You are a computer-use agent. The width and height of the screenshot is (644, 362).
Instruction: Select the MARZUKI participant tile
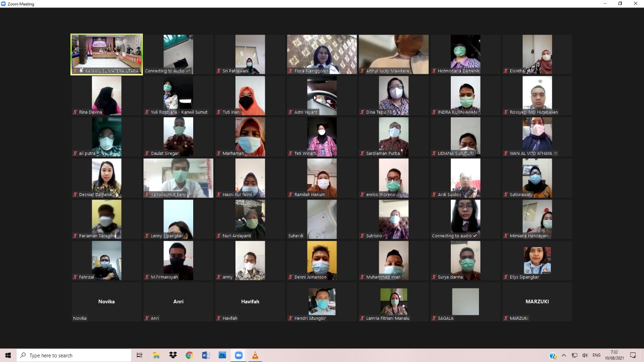537,302
